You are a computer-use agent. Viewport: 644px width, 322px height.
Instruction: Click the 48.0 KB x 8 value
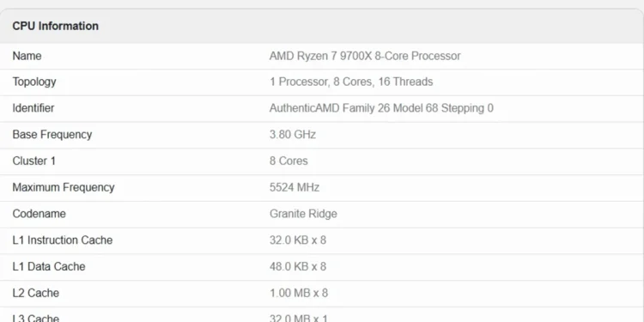298,266
